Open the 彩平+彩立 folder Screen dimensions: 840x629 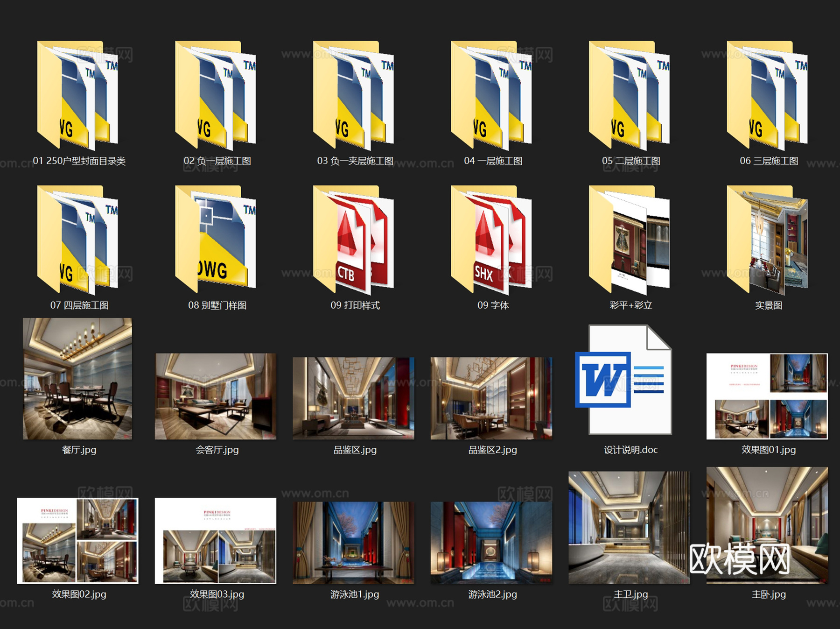629,240
